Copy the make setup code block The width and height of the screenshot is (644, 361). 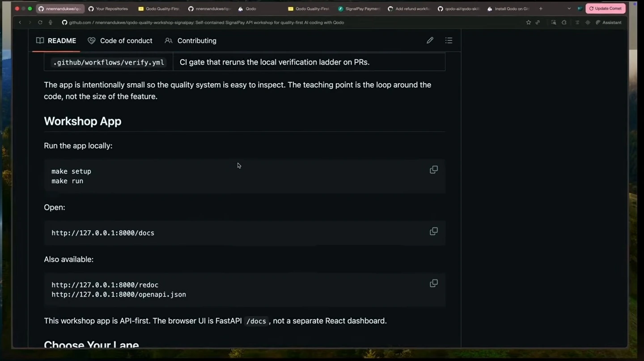434,170
